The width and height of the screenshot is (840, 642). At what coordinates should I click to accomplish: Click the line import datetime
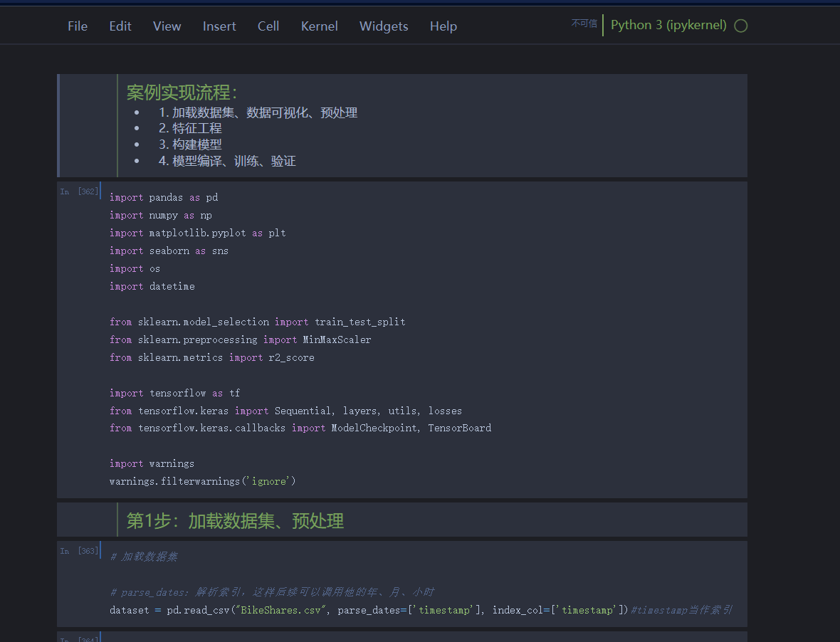(x=152, y=286)
